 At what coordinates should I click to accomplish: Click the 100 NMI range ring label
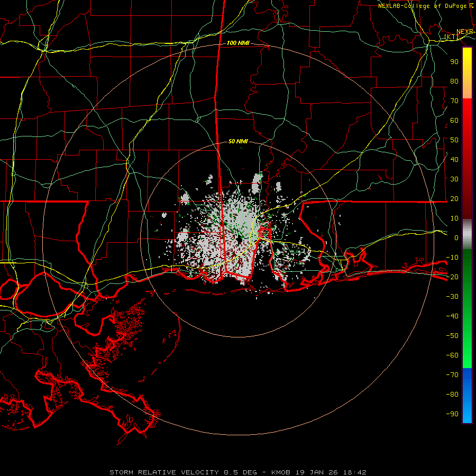pos(238,43)
